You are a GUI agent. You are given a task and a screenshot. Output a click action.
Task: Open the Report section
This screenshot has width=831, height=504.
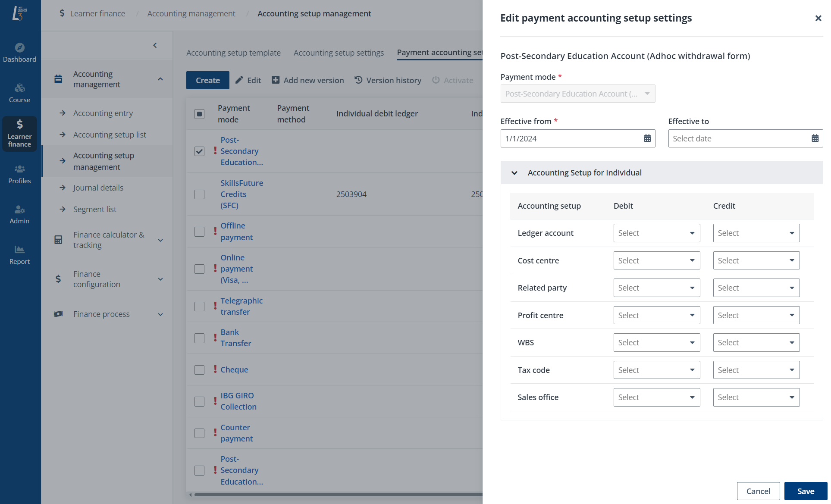coord(19,254)
